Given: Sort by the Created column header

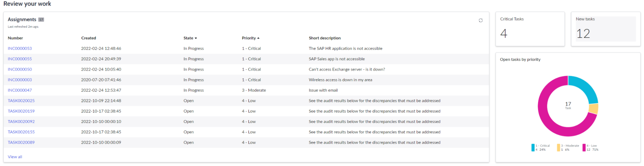Looking at the screenshot, I should pos(89,38).
